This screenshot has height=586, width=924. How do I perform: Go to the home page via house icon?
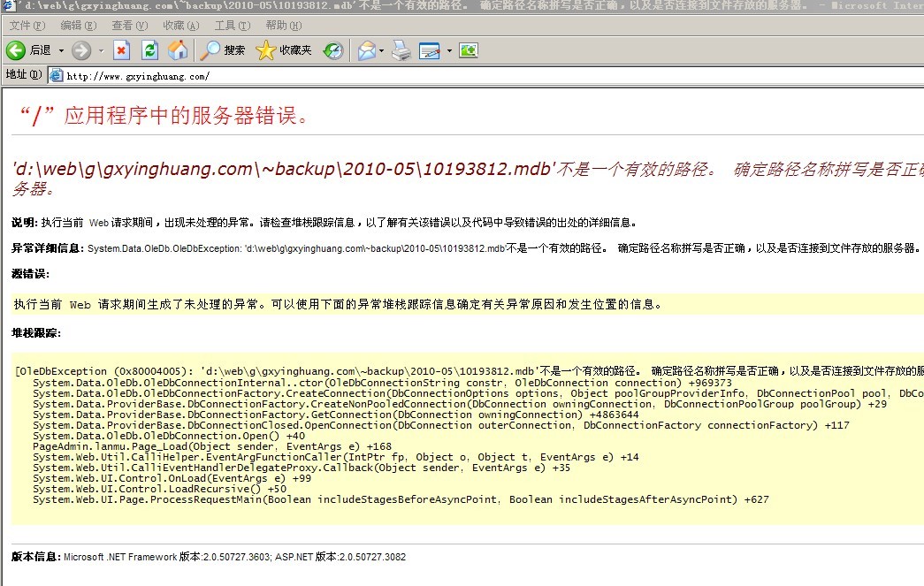(178, 50)
